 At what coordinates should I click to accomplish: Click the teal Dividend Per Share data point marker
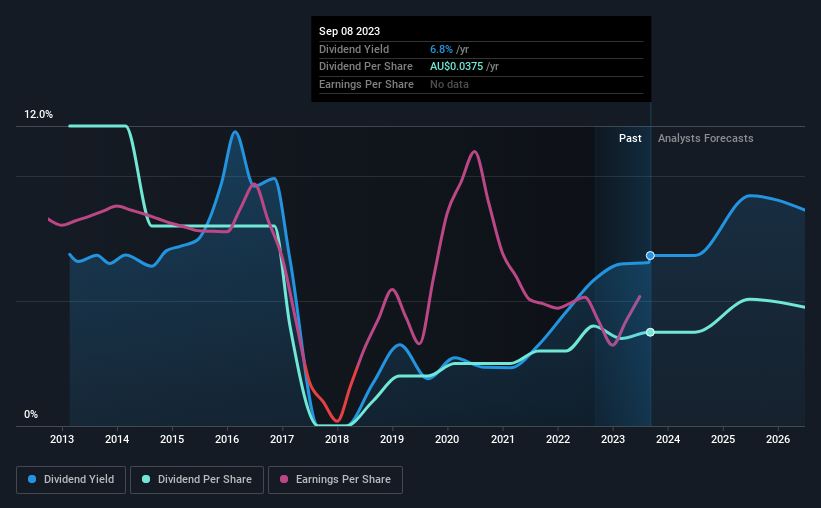click(x=650, y=332)
